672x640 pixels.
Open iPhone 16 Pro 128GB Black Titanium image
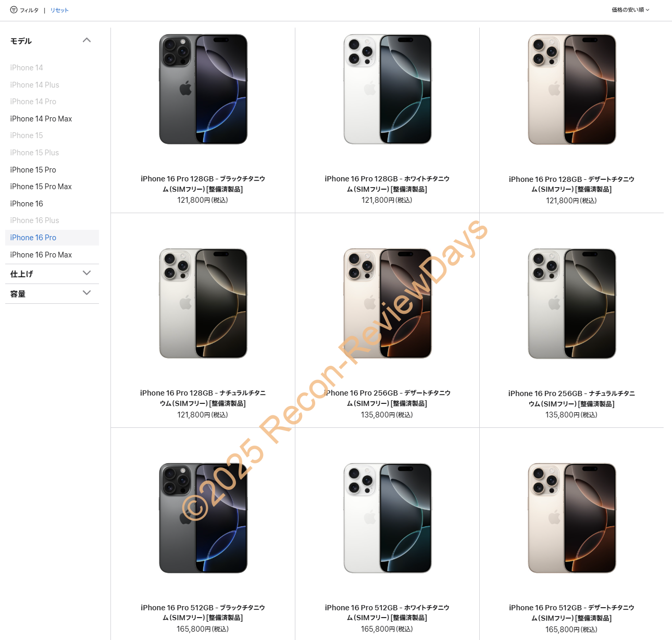point(203,89)
